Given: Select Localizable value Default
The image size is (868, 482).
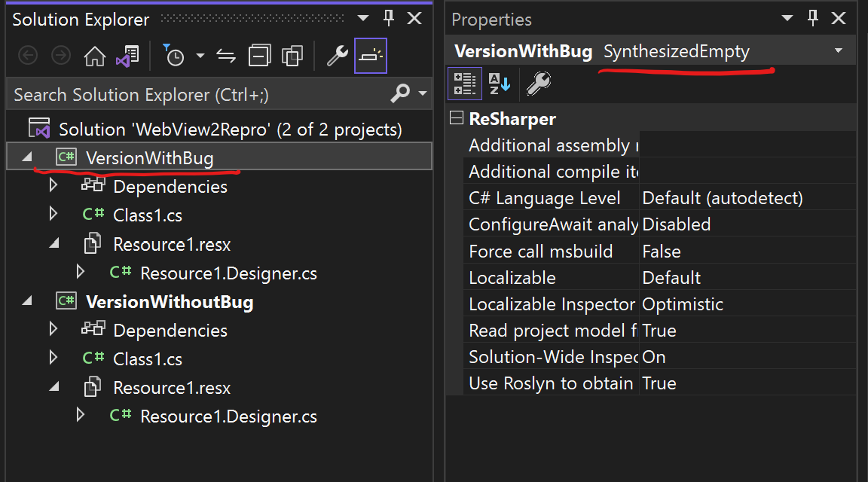Looking at the screenshot, I should [747, 277].
